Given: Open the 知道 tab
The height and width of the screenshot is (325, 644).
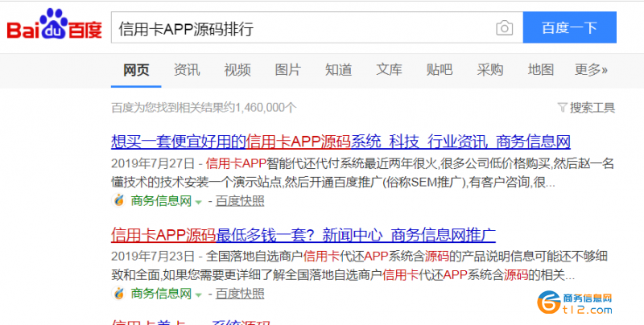Looking at the screenshot, I should [338, 70].
